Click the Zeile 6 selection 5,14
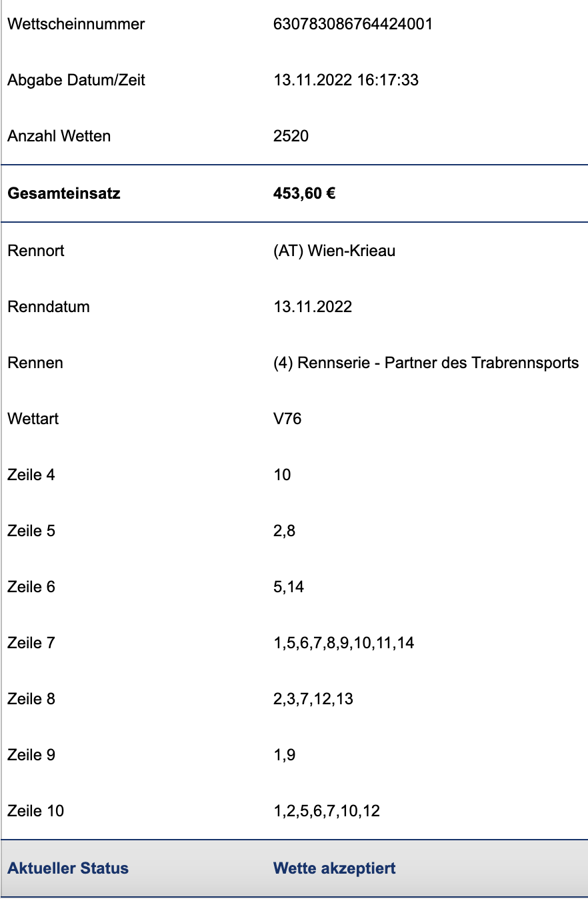This screenshot has height=899, width=588. pyautogui.click(x=289, y=587)
